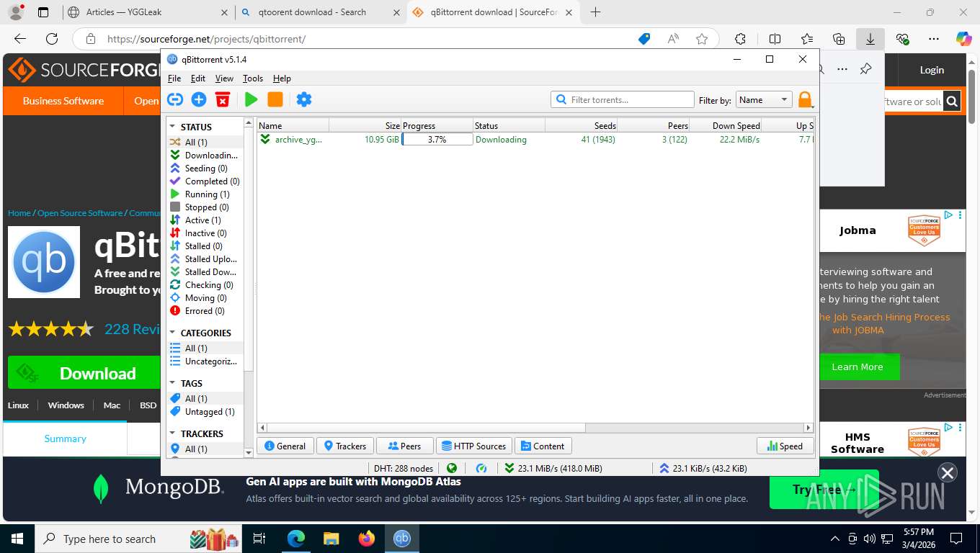
Task: Sort by the Size column header
Action: 365,126
